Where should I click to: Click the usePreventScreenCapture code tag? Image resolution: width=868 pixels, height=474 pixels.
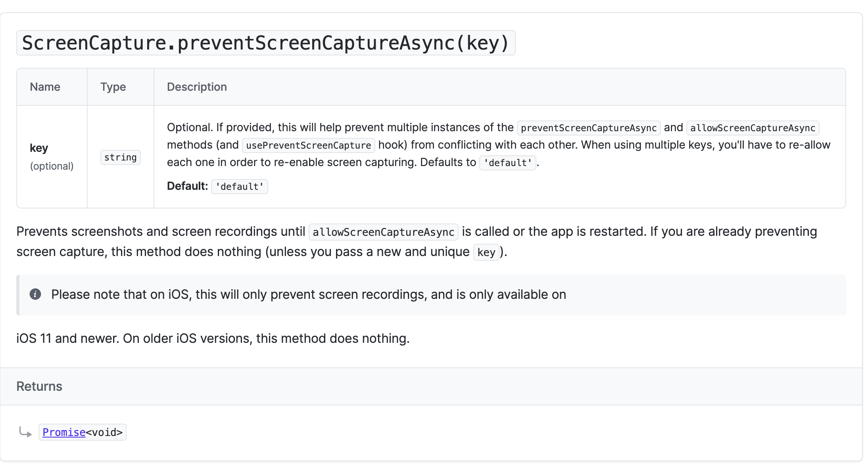[x=308, y=145]
